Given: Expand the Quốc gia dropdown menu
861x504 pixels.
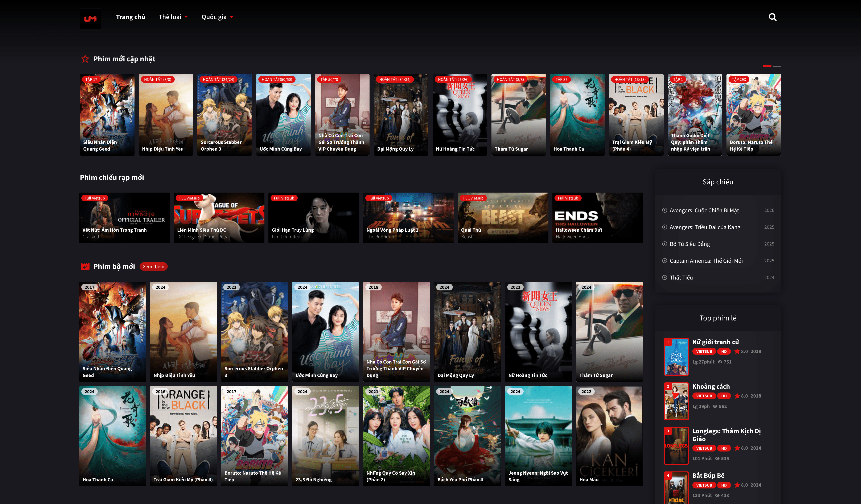Looking at the screenshot, I should click(x=217, y=17).
